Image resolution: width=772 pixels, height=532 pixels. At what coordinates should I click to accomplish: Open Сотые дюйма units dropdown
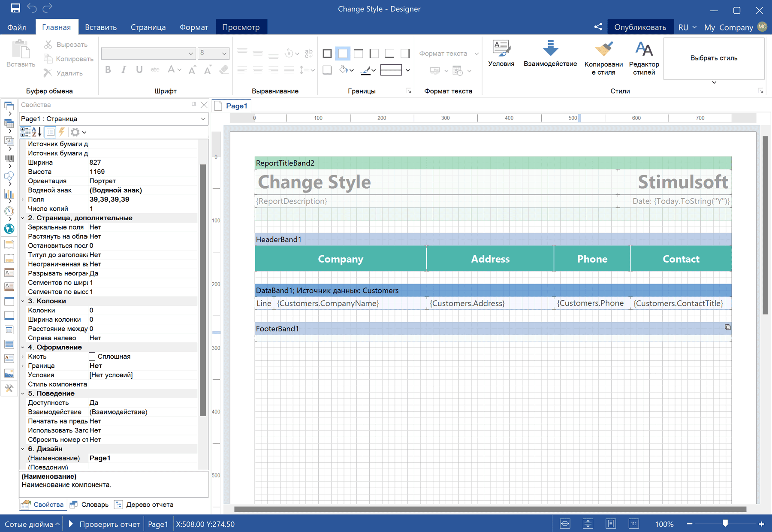(x=32, y=524)
